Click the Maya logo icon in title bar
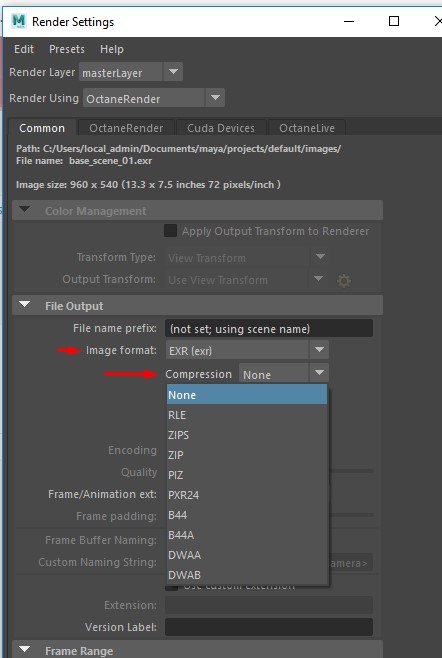Viewport: 442px width, 658px height. pos(19,21)
